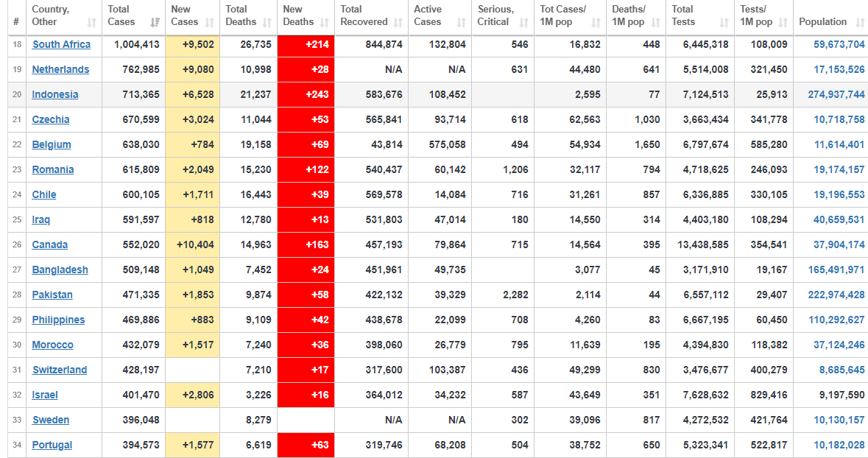Viewport: 868px width, 458px height.
Task: Sort by Serious, Critical column arrows
Action: tap(523, 23)
